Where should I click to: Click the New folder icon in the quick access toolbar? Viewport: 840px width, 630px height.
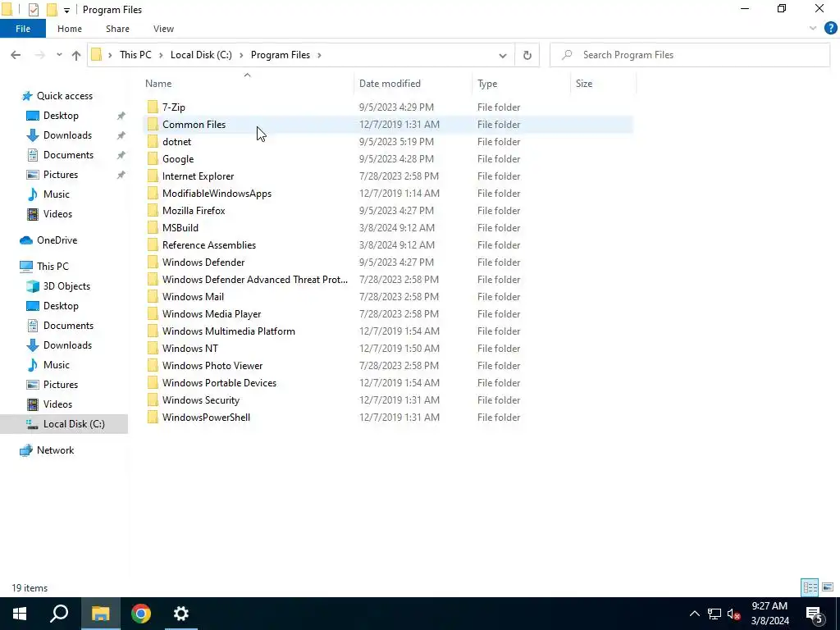[x=52, y=10]
